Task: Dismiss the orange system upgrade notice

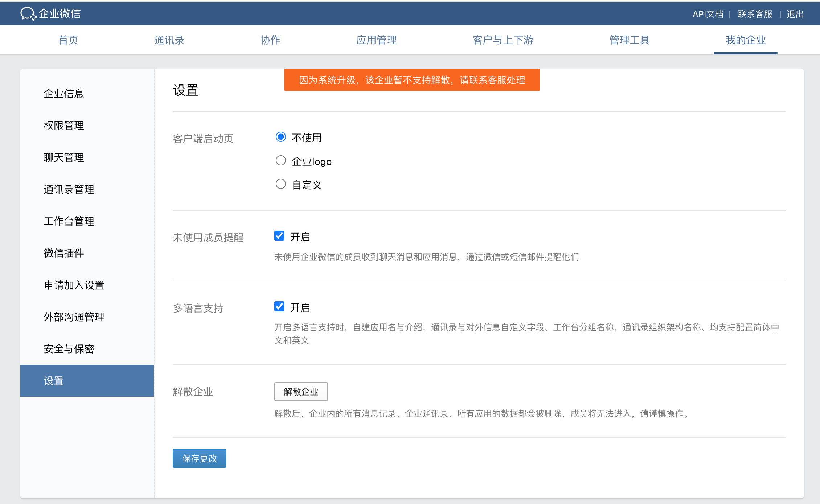Action: coord(412,80)
